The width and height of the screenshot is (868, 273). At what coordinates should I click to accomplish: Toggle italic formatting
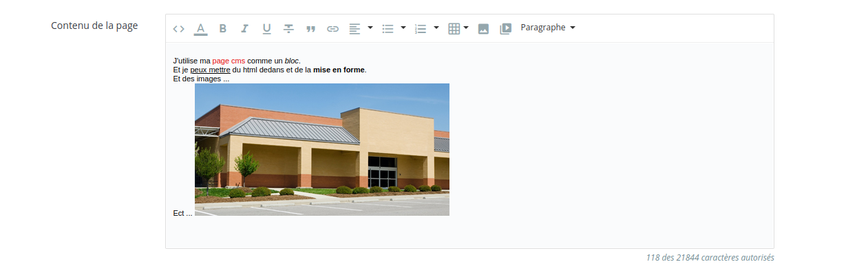click(x=244, y=28)
